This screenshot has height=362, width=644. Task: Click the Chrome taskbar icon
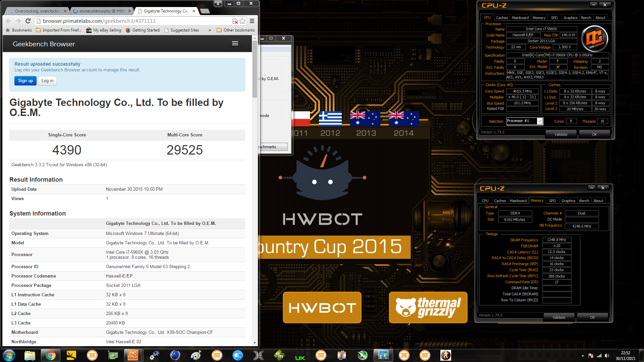[x=51, y=355]
